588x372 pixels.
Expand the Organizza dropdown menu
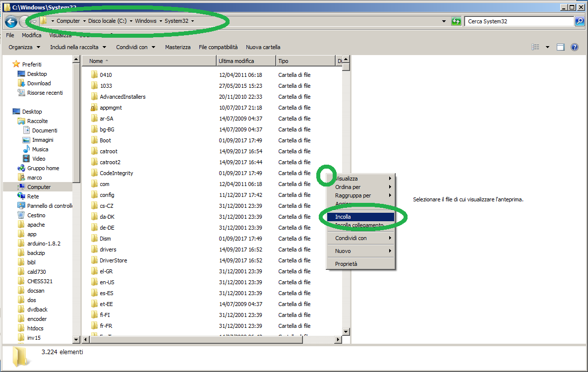coord(24,47)
